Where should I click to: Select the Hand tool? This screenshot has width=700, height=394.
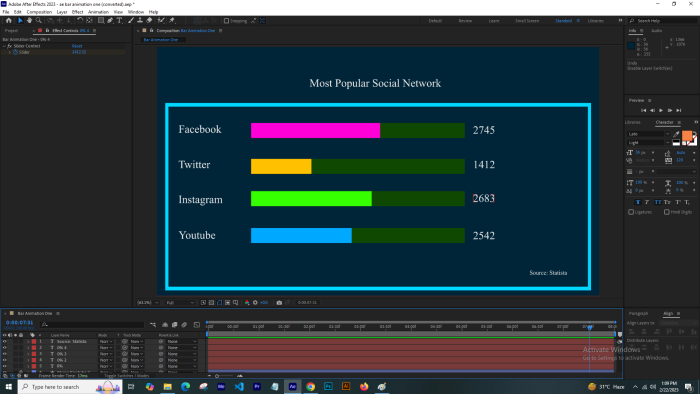coord(29,21)
